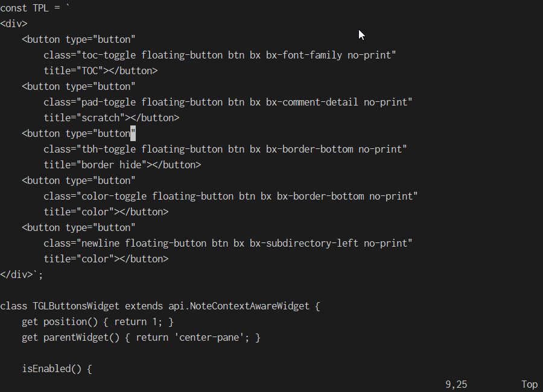Click 'bx-subdirectory-left' class text
Viewport: 543px width, 392px height.
(x=303, y=244)
